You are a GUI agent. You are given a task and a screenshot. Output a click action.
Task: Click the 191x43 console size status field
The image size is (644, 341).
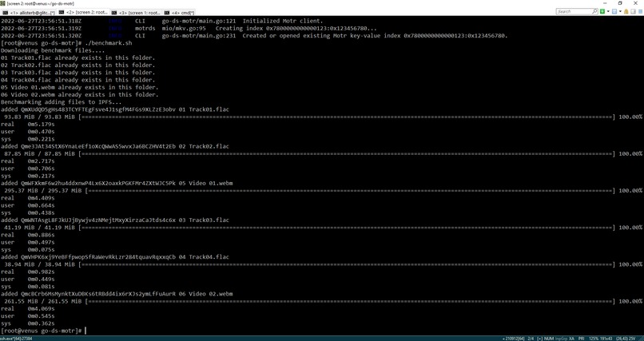(606, 339)
